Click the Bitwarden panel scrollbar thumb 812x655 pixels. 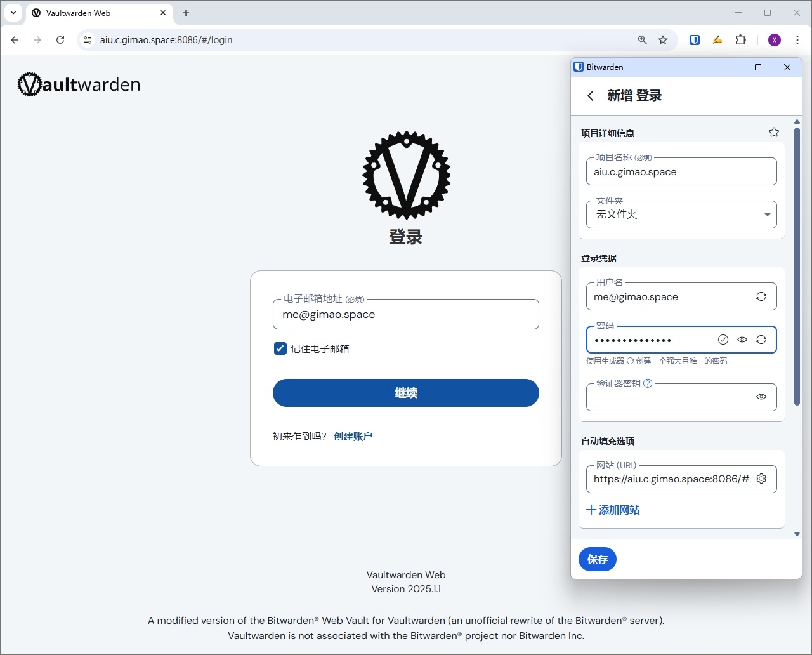(797, 267)
